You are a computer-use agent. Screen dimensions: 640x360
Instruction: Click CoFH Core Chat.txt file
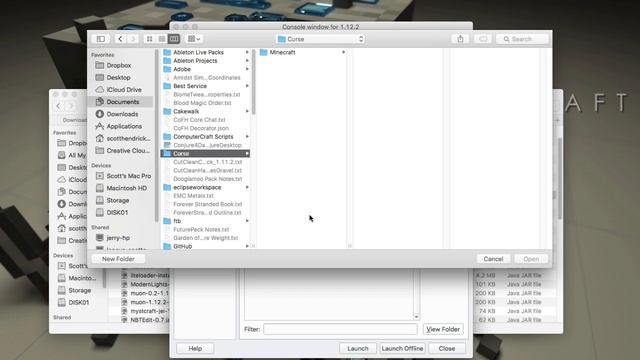coord(199,120)
